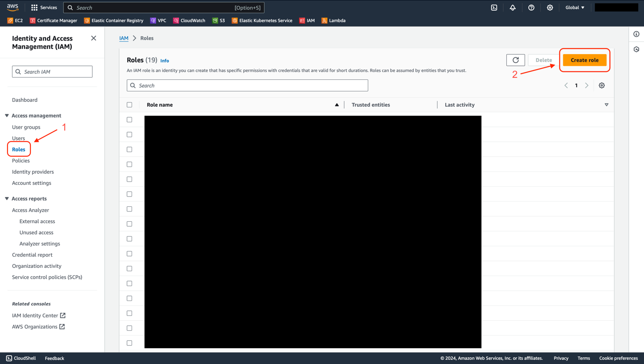
Task: Tick the sixth role row checkbox
Action: [x=130, y=195]
